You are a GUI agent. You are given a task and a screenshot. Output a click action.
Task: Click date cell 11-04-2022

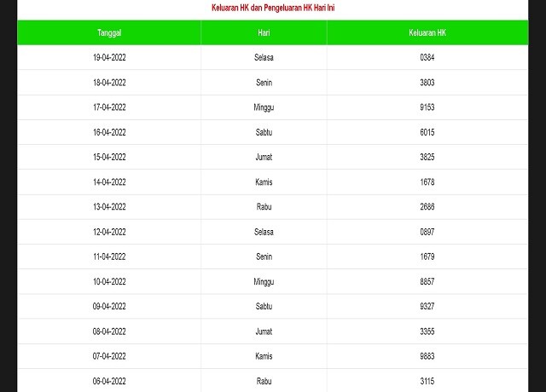point(109,257)
